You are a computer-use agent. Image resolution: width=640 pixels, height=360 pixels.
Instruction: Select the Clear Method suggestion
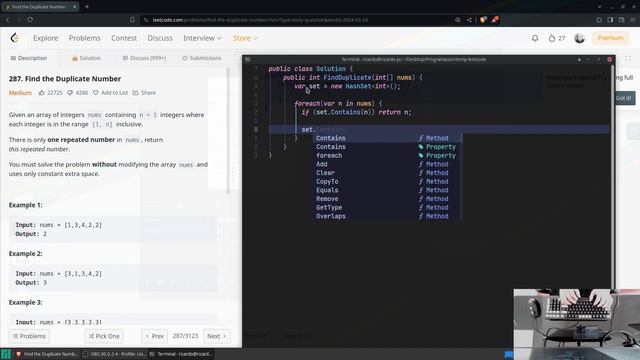coord(388,173)
